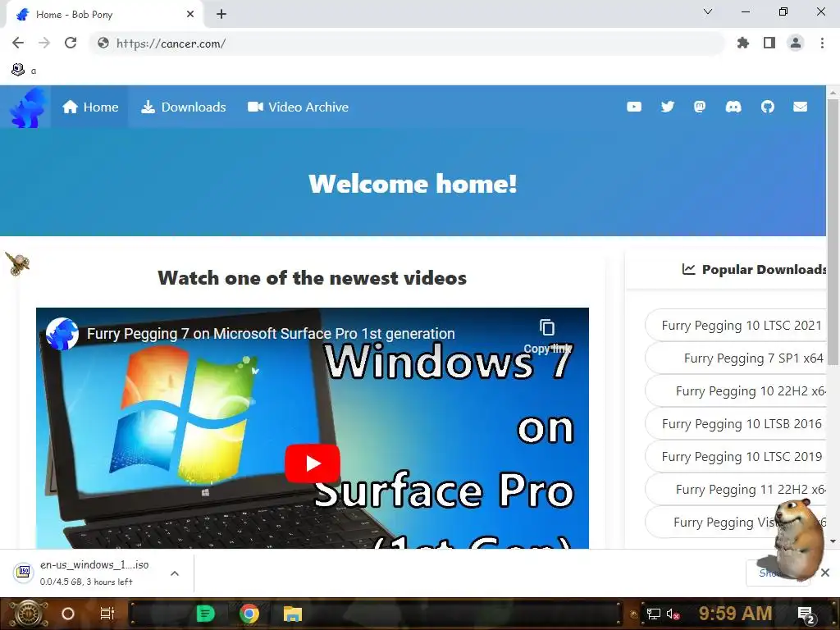Open the bookmark labeled 'a'

point(24,71)
